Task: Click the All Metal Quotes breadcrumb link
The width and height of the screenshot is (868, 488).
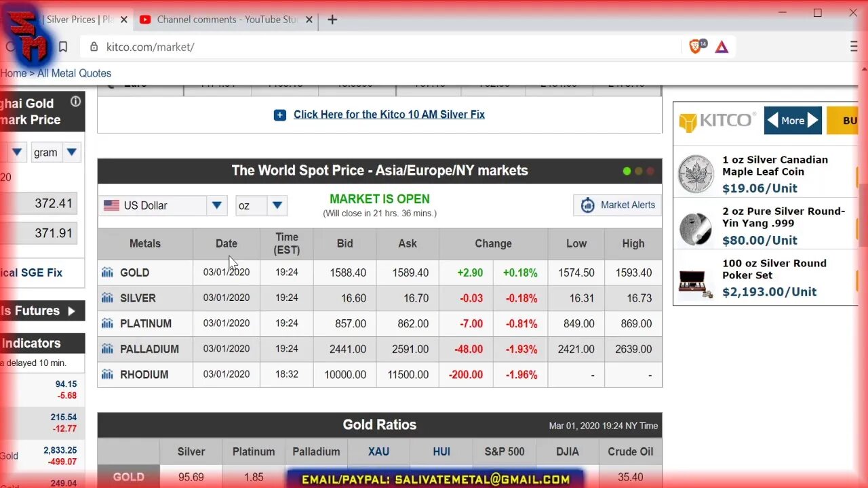Action: tap(74, 73)
